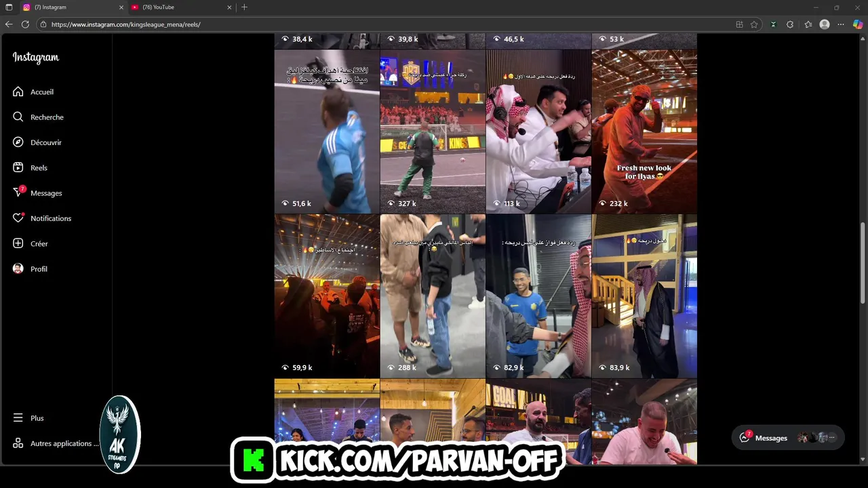The width and height of the screenshot is (868, 488).
Task: Open the green browser extension icon
Action: (773, 24)
